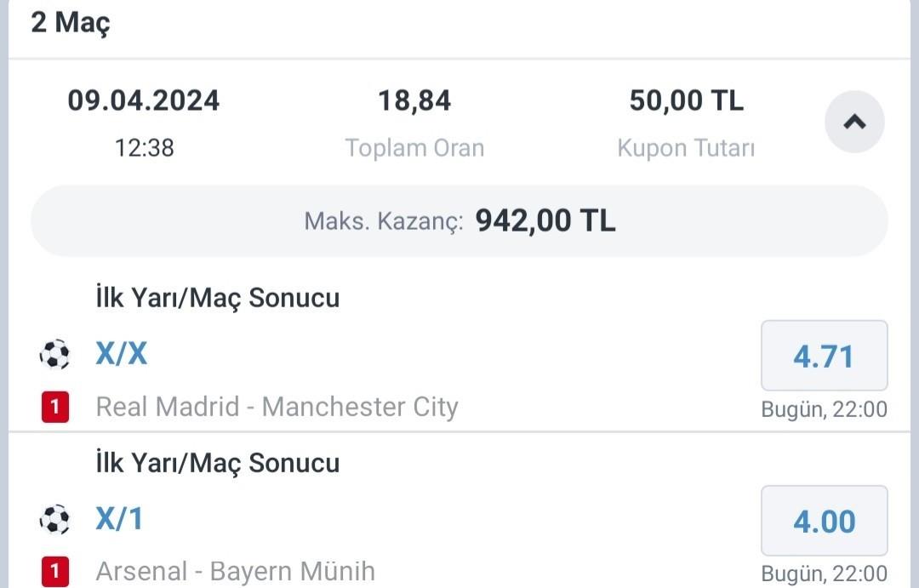Viewport: 919px width, 588px height.
Task: Click the 2 Maç header
Action: [71, 23]
